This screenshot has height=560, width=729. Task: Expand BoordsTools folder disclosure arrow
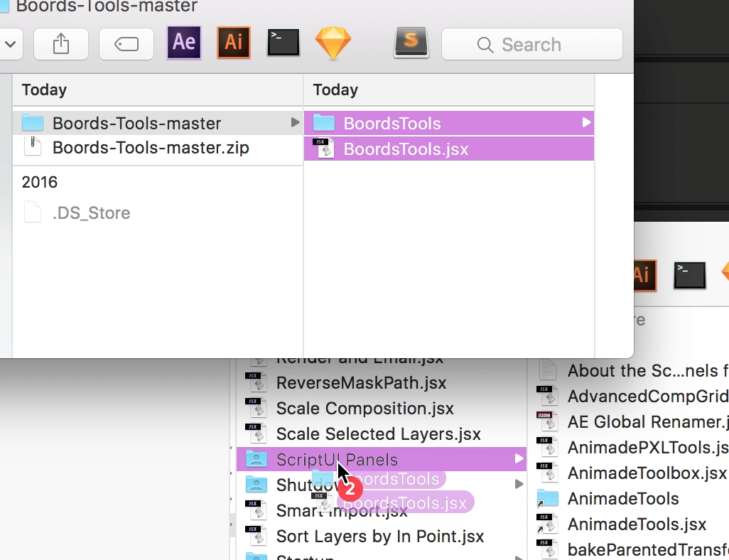point(586,122)
